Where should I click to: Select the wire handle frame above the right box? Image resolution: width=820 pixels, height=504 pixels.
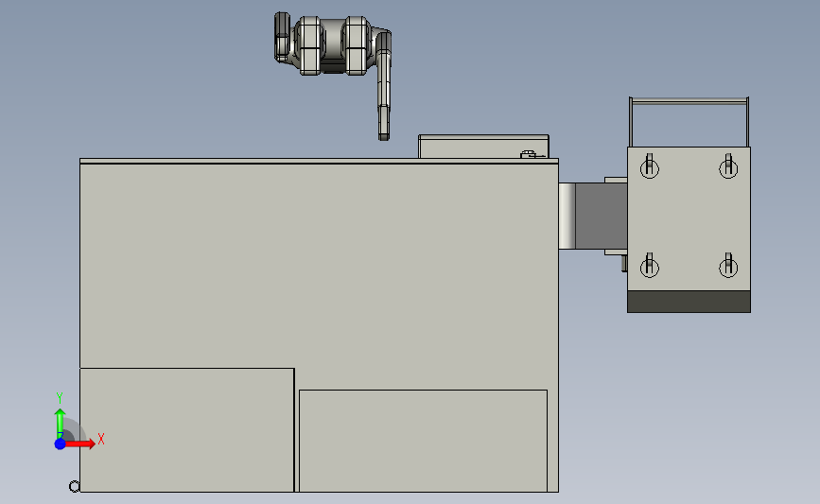click(689, 121)
